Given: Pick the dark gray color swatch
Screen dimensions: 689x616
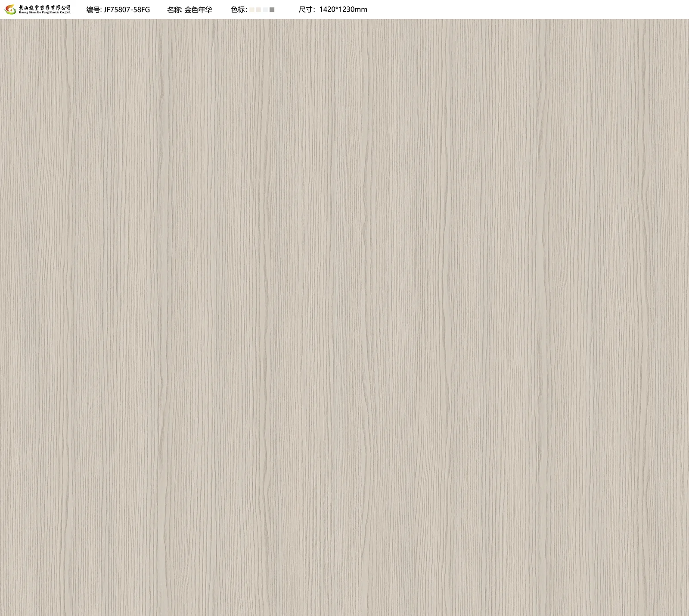Looking at the screenshot, I should tap(272, 9).
